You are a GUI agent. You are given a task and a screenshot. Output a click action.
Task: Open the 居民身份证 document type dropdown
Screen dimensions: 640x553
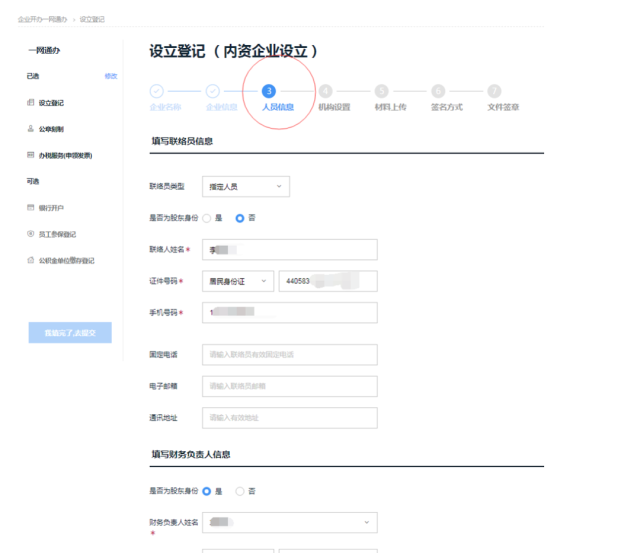238,281
